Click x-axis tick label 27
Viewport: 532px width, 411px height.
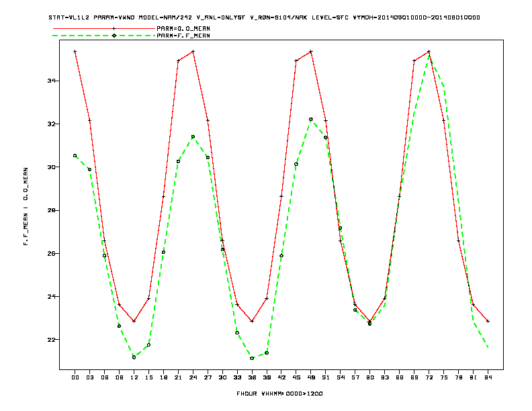tap(208, 377)
